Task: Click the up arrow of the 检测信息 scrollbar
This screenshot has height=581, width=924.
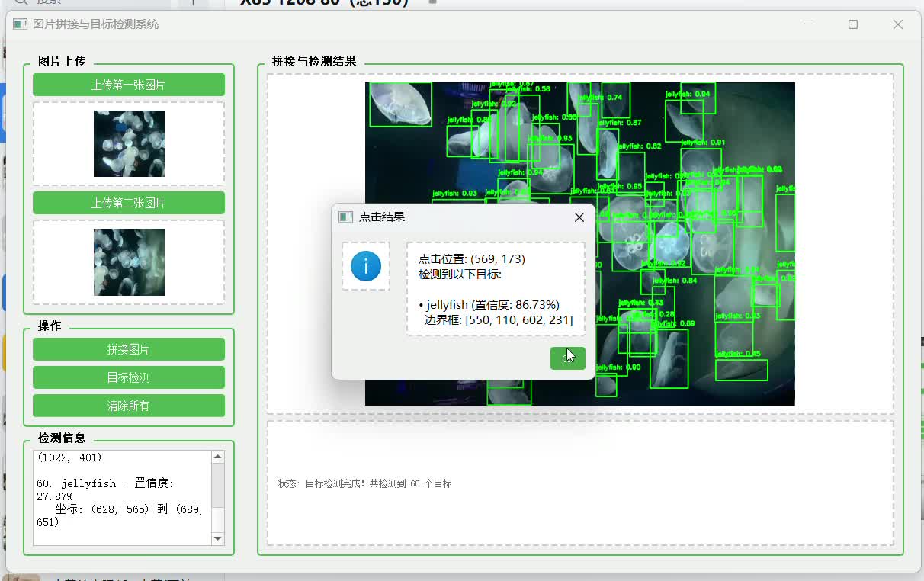Action: click(218, 457)
